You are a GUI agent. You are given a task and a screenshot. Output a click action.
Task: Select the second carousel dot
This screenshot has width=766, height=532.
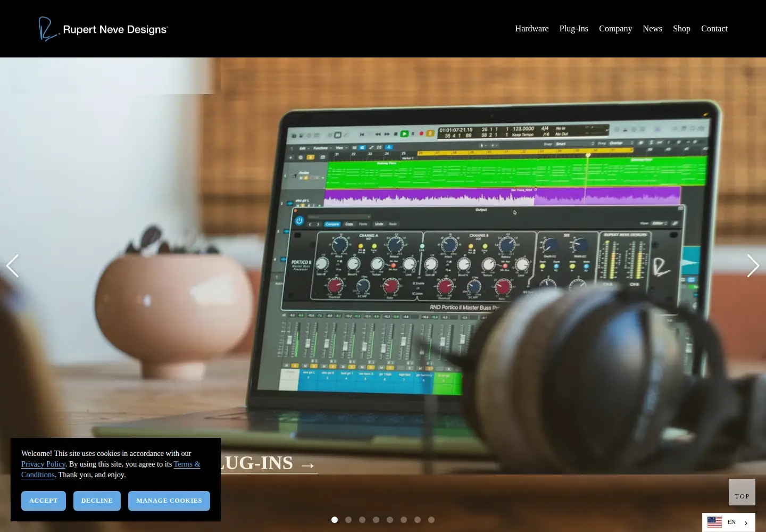point(348,520)
